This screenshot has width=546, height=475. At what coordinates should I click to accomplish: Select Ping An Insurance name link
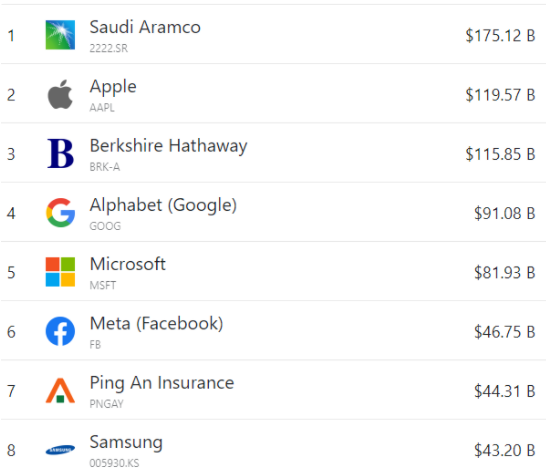tap(162, 383)
